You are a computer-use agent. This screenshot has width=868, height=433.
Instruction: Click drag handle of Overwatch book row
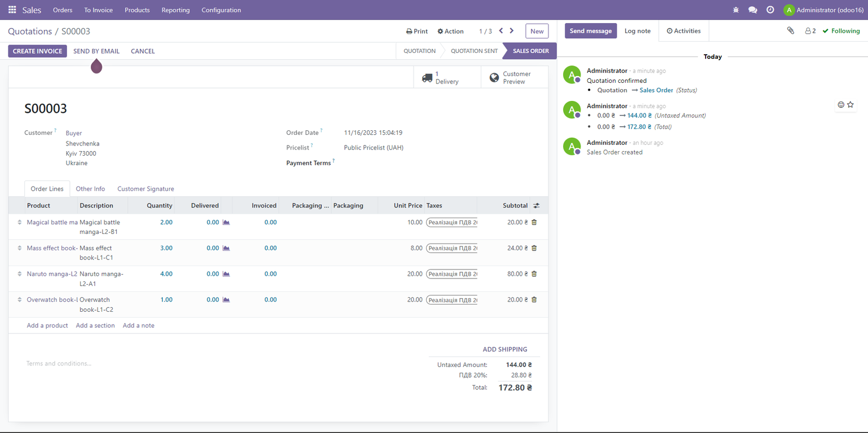(20, 300)
